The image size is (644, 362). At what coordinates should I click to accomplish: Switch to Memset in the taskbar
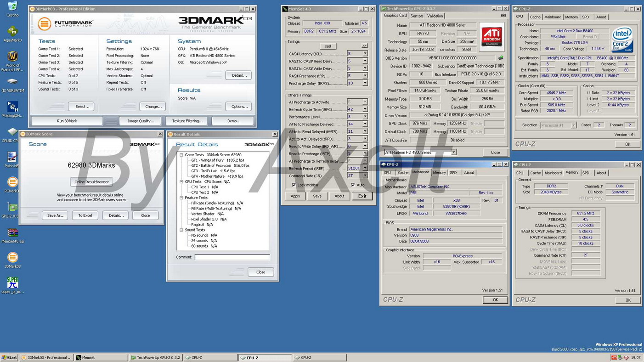[x=101, y=357]
